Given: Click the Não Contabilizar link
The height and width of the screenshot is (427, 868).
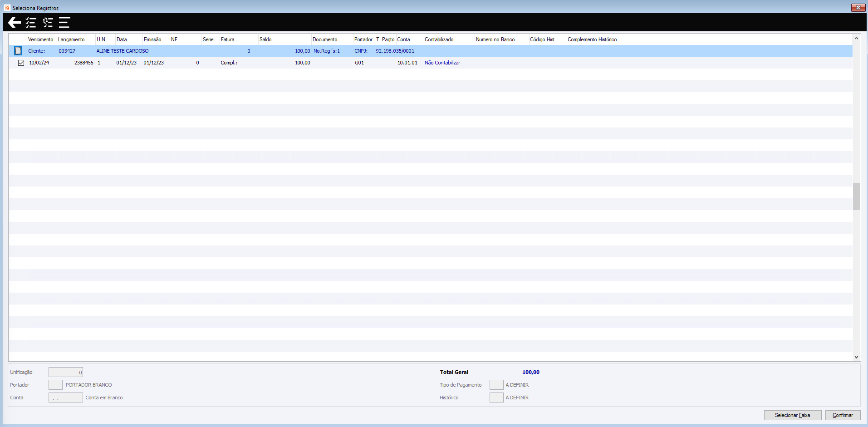Looking at the screenshot, I should click(442, 63).
